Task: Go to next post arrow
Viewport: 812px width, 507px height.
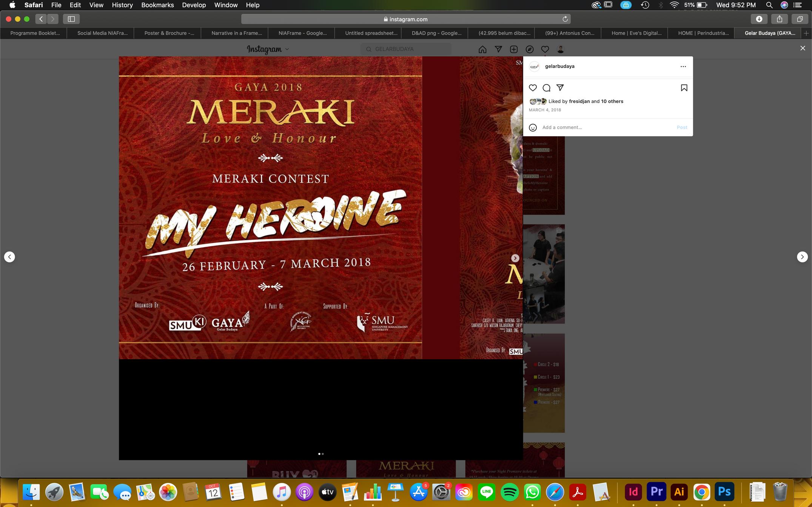Action: (x=802, y=257)
